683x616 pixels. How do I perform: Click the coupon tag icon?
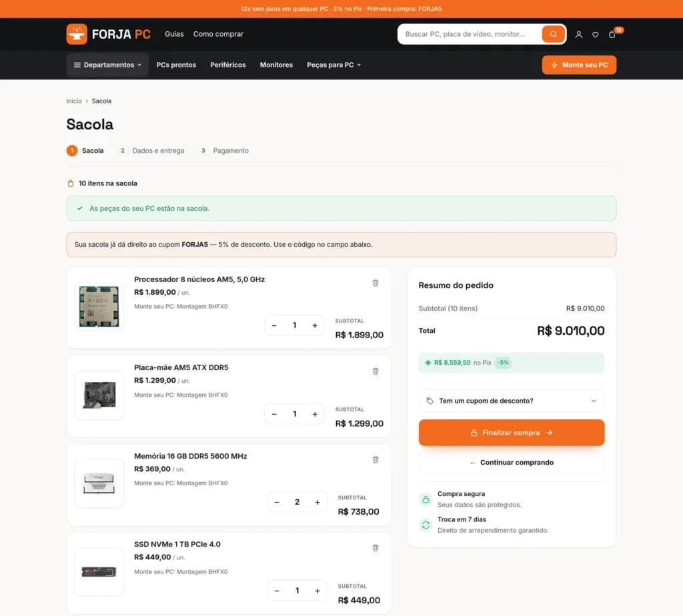pyautogui.click(x=430, y=401)
